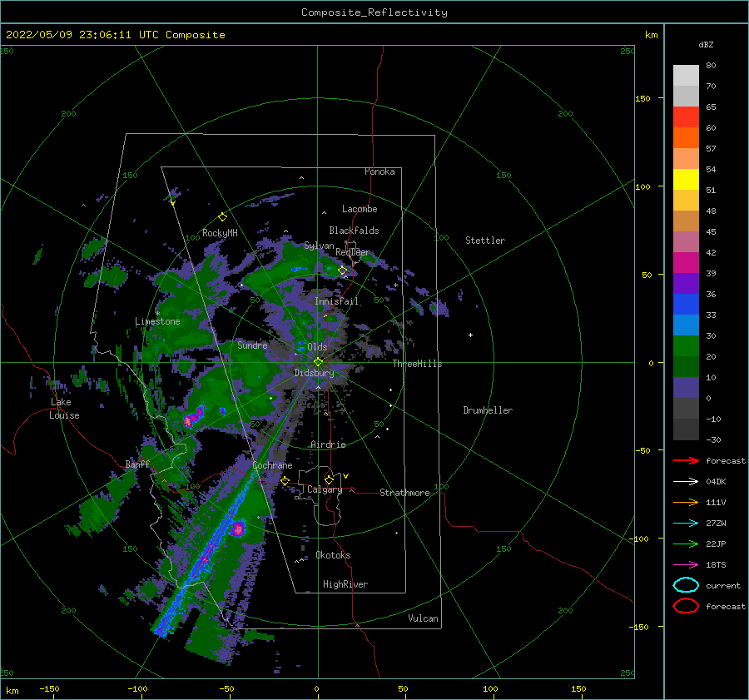Click the Didsbury label

click(314, 373)
